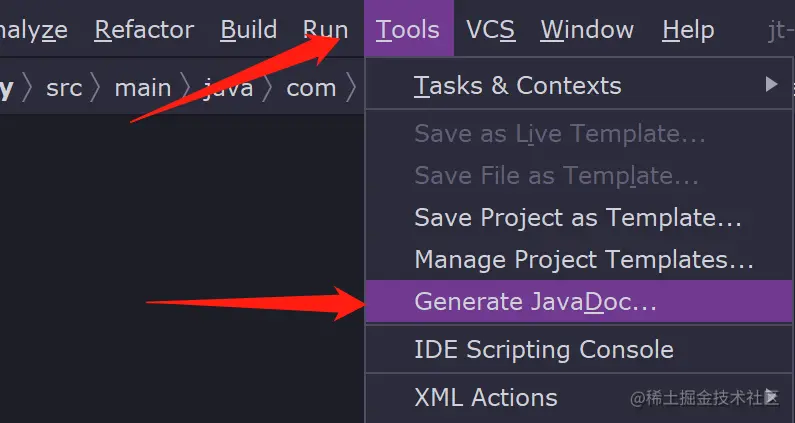Navigate to the main breadcrumb folder

[143, 88]
